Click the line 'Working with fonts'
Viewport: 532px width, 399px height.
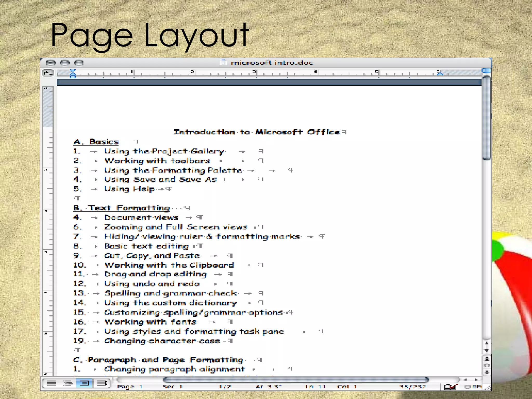pyautogui.click(x=150, y=322)
